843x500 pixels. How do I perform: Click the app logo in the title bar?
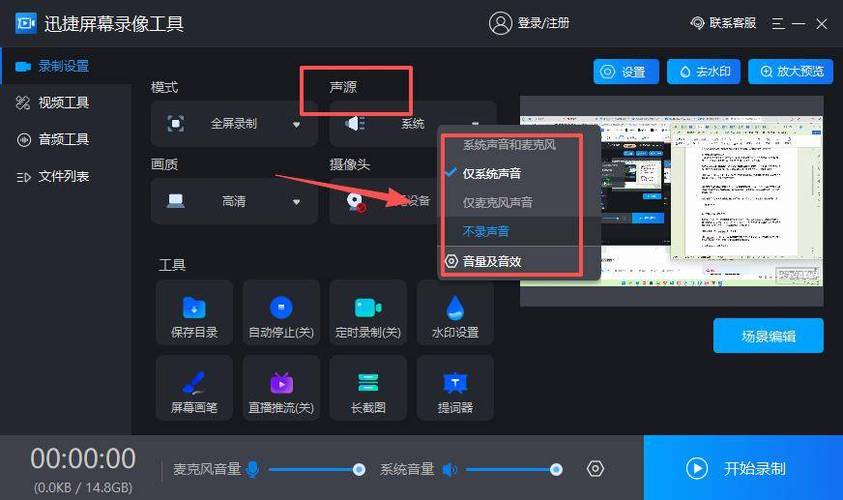(x=25, y=23)
